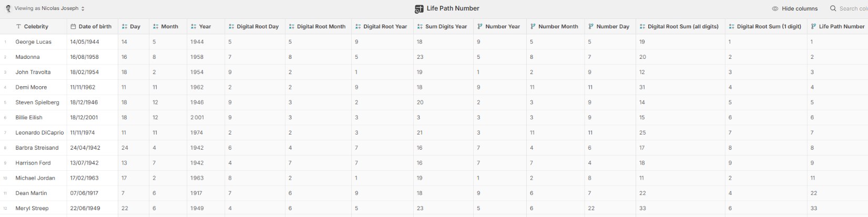Click the user avatar icon near Viewing as

(x=8, y=8)
